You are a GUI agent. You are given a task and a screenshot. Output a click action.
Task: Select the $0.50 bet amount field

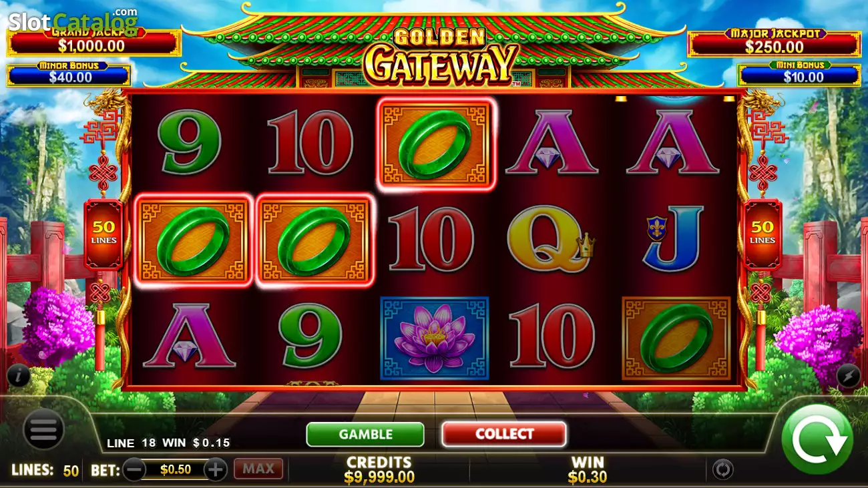pyautogui.click(x=176, y=469)
